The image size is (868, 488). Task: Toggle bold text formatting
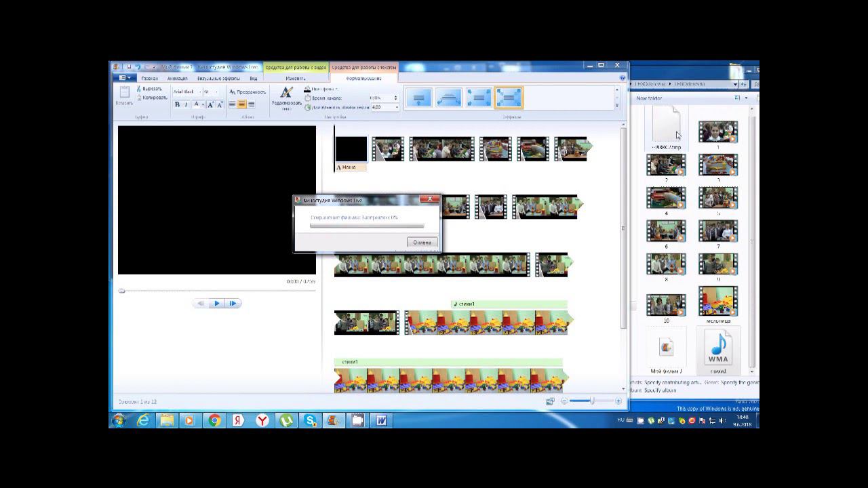tap(177, 104)
